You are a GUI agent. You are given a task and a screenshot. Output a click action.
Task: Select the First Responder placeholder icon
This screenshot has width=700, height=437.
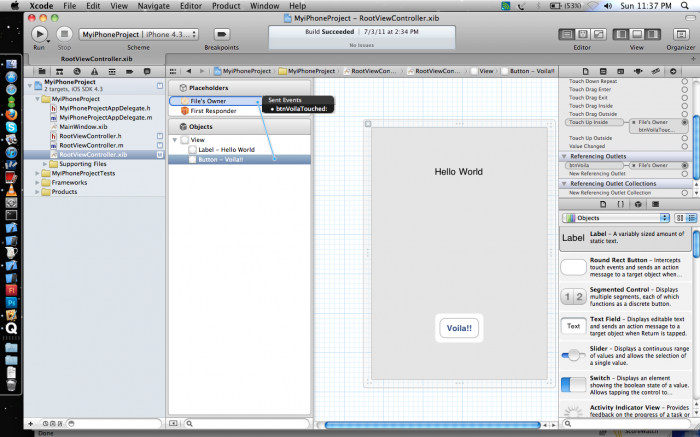pos(183,111)
